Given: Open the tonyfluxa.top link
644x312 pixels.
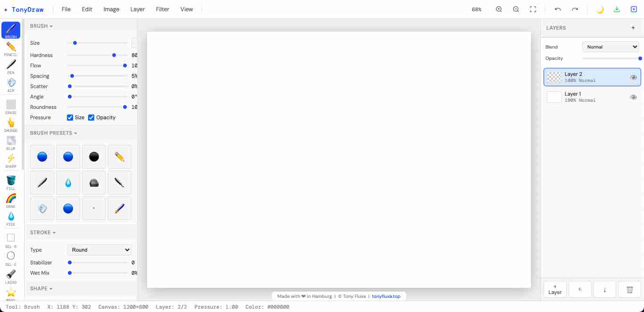Looking at the screenshot, I should click(386, 296).
